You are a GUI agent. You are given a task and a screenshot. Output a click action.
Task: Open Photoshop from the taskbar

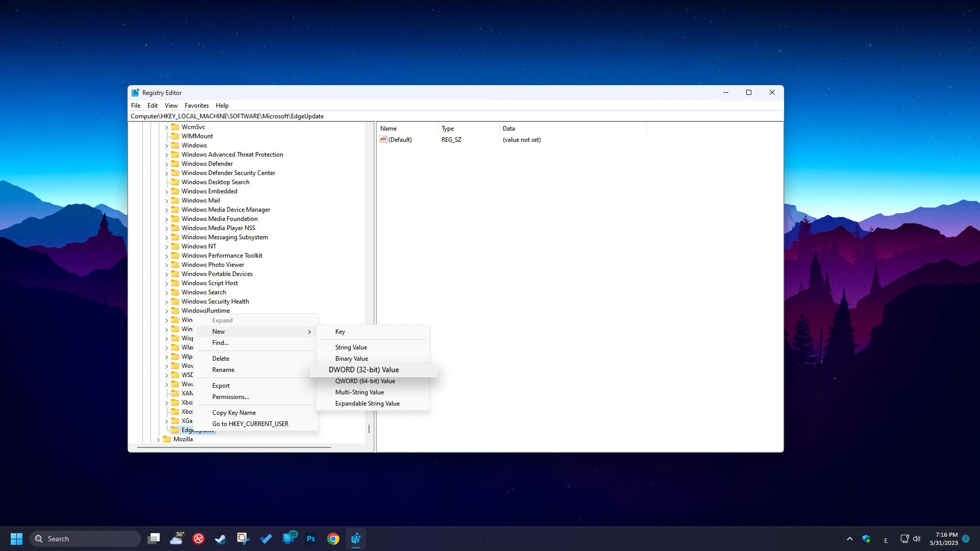(x=310, y=539)
